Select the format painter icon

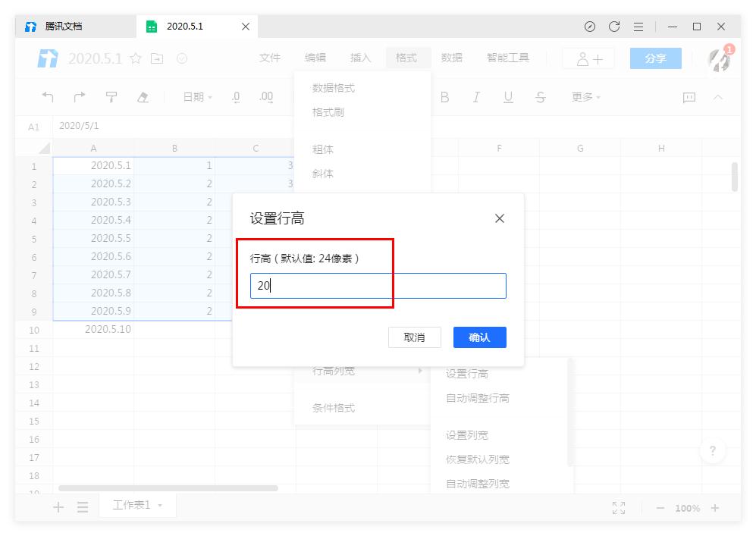(x=111, y=97)
